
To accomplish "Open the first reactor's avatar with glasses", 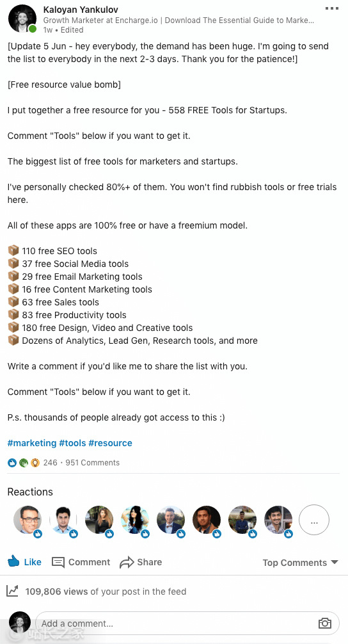I will tap(28, 520).
